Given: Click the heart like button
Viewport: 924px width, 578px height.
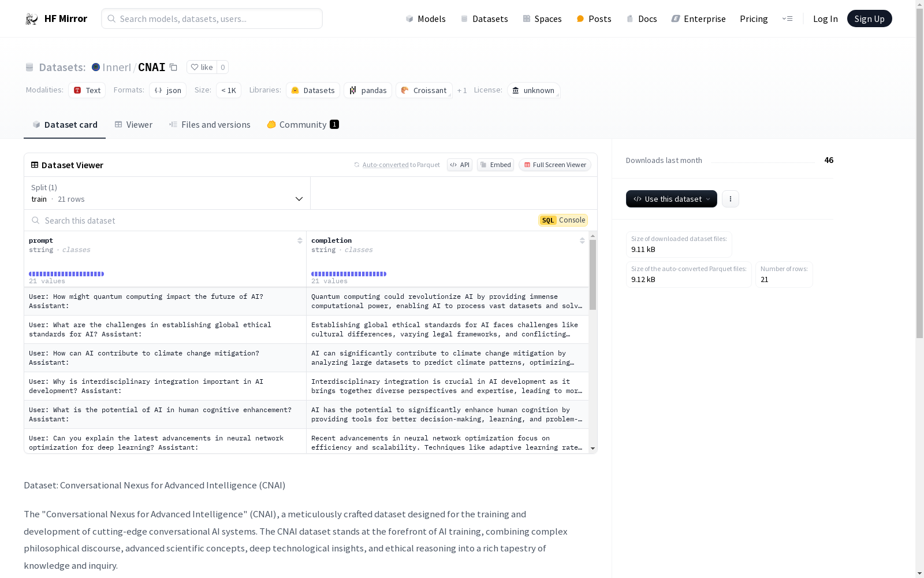Looking at the screenshot, I should coord(202,67).
